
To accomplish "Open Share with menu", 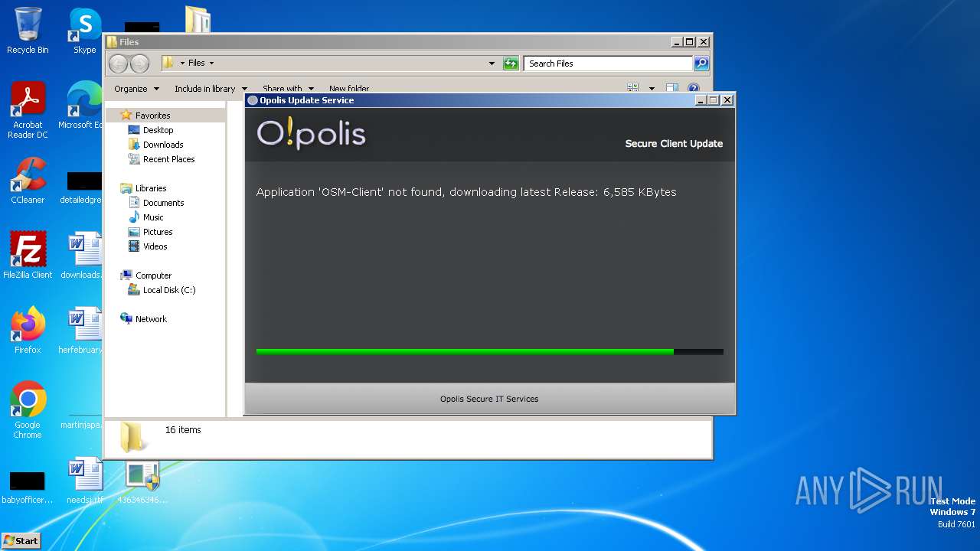I will (288, 89).
